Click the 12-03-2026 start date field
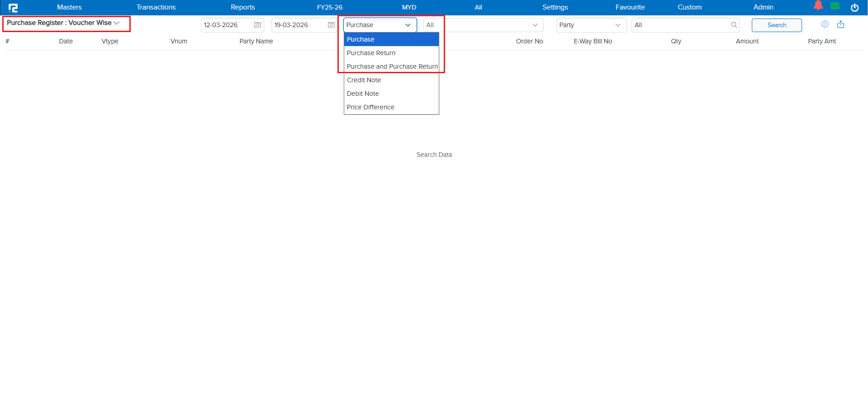The width and height of the screenshot is (868, 409). coord(226,25)
